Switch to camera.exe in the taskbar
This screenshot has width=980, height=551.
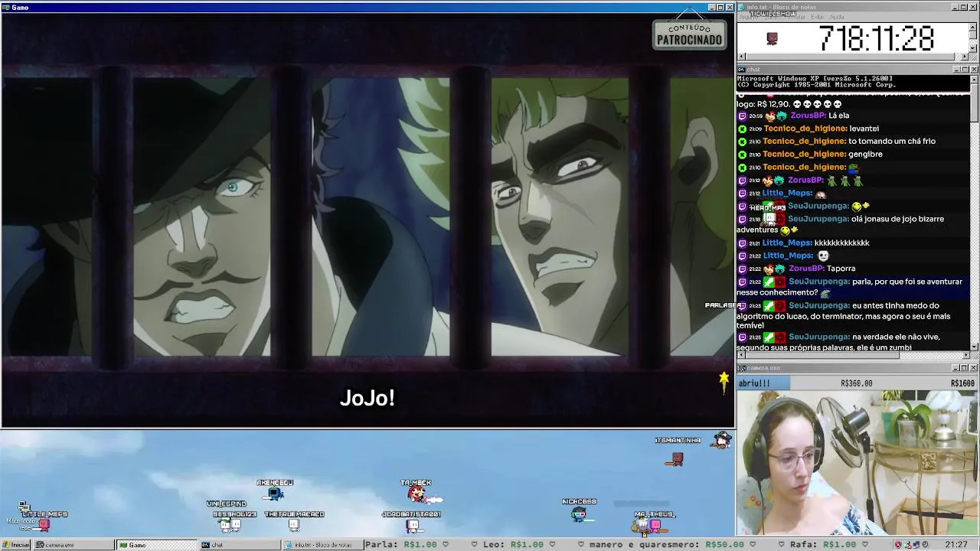coord(73,545)
